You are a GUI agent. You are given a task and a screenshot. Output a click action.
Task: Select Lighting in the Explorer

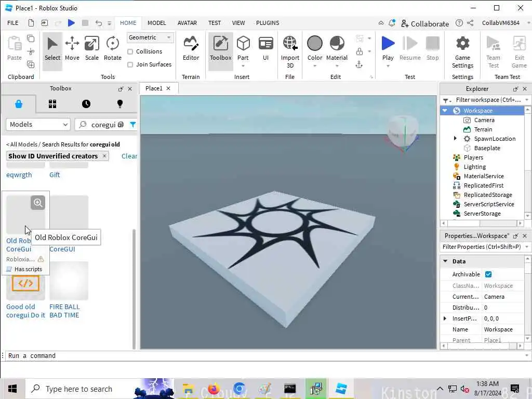click(474, 167)
